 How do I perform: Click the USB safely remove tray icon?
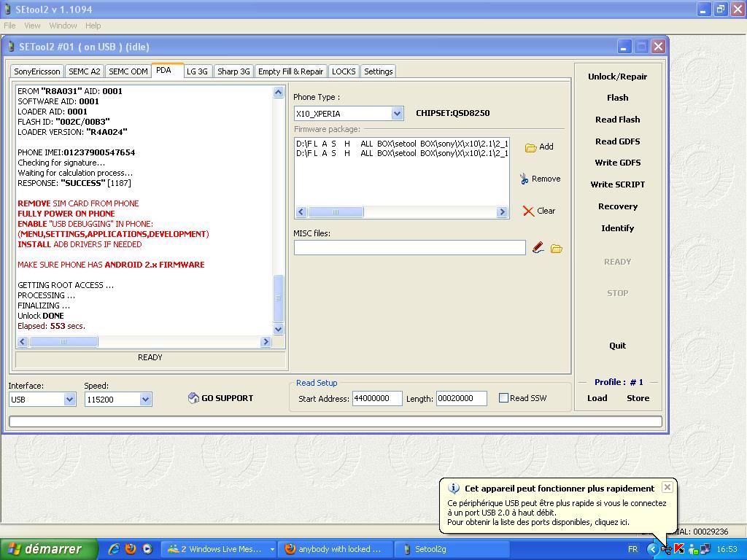(666, 550)
